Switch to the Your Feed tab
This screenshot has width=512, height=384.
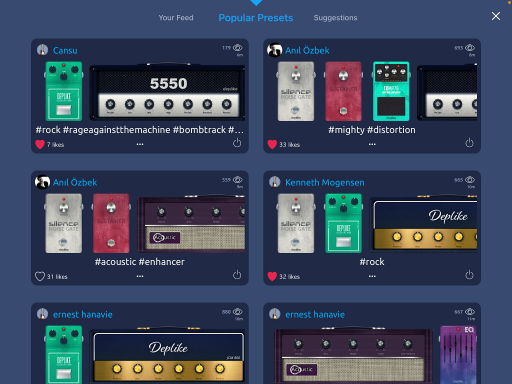click(176, 18)
